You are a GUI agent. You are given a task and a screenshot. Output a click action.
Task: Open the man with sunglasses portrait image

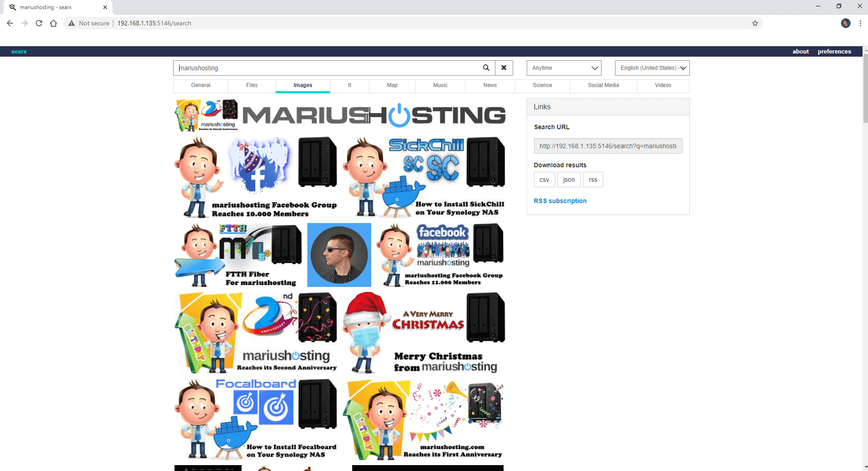click(339, 255)
